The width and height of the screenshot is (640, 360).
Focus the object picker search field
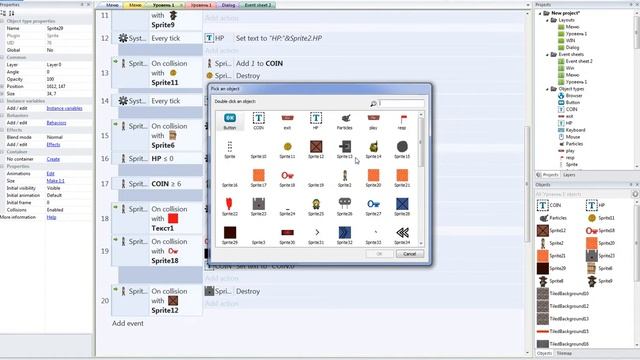point(401,104)
